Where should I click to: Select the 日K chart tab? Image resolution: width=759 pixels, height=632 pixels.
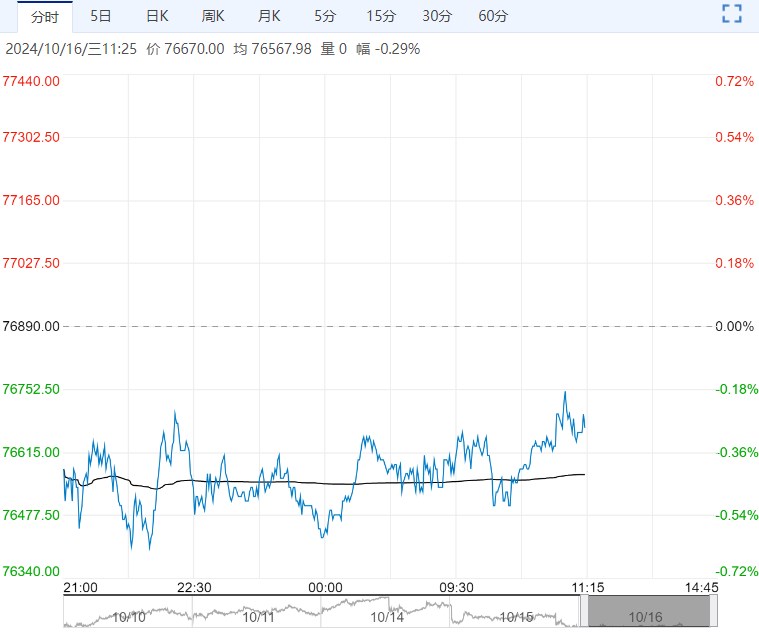(157, 16)
